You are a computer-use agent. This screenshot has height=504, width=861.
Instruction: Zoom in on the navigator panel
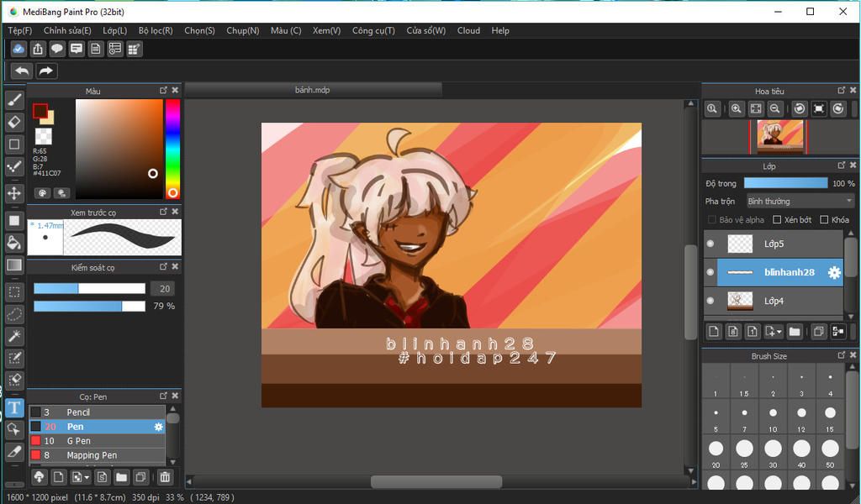(737, 108)
